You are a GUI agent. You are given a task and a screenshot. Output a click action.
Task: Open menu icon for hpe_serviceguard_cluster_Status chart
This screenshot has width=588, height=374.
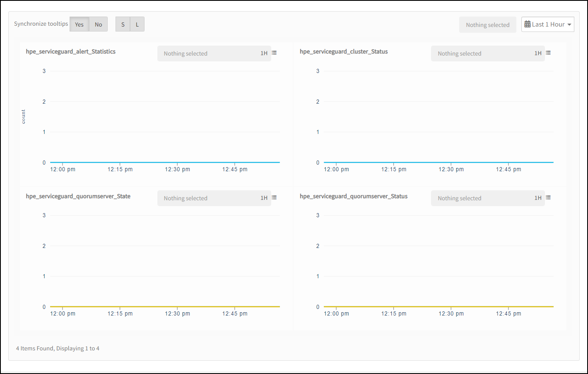point(548,53)
